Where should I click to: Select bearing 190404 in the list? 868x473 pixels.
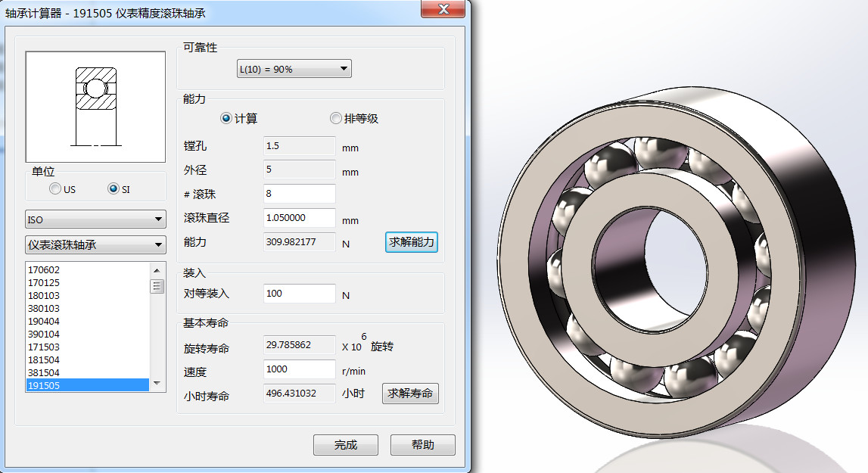(88, 321)
